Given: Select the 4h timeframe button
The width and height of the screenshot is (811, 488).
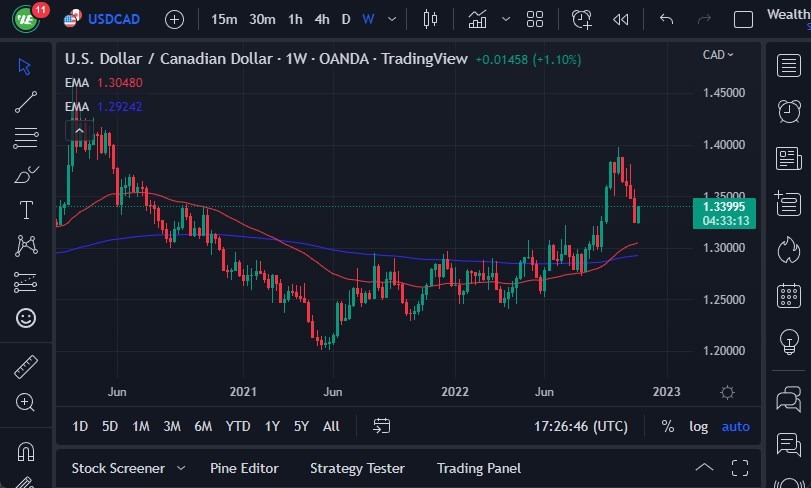Looking at the screenshot, I should tap(321, 19).
